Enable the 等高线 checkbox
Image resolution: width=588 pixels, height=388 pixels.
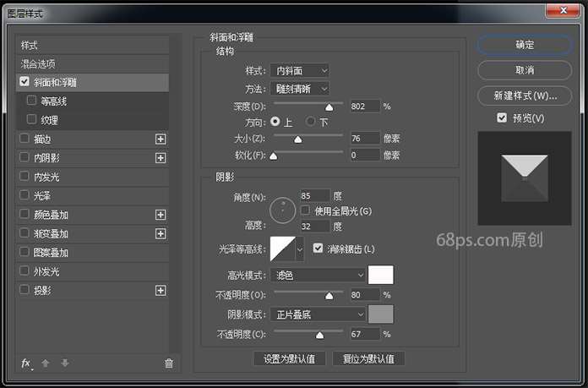tap(32, 101)
